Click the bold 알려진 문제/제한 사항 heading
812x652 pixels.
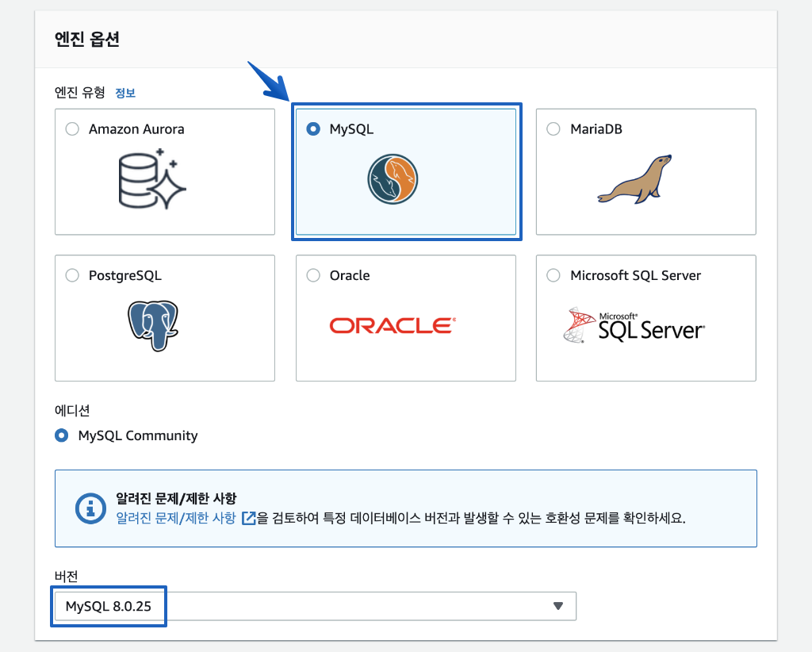point(176,498)
